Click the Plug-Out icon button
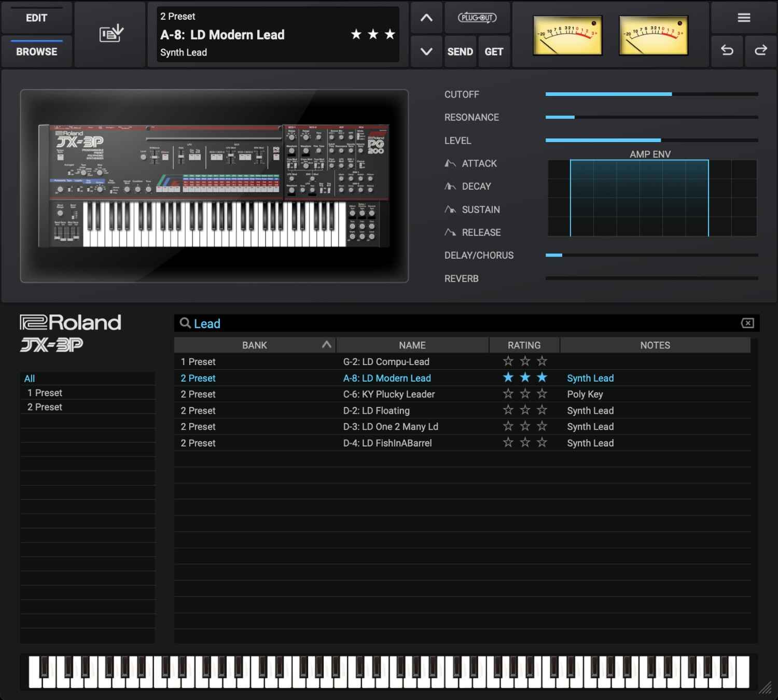 477,18
